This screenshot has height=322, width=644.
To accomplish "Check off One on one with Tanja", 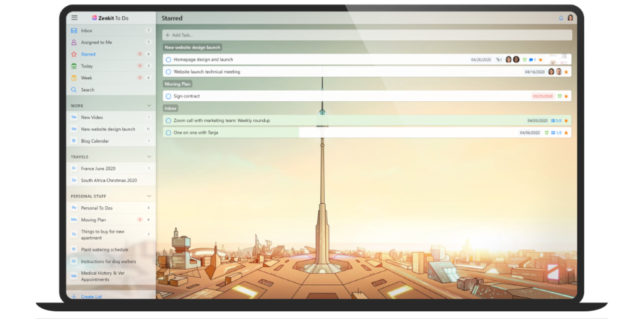I will (168, 133).
